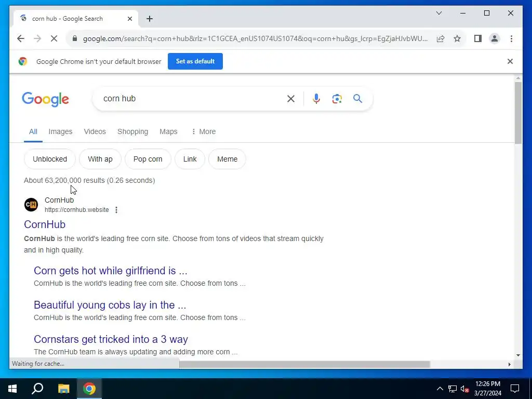Open the muted volume tray icon
Image resolution: width=532 pixels, height=399 pixels.
(465, 389)
